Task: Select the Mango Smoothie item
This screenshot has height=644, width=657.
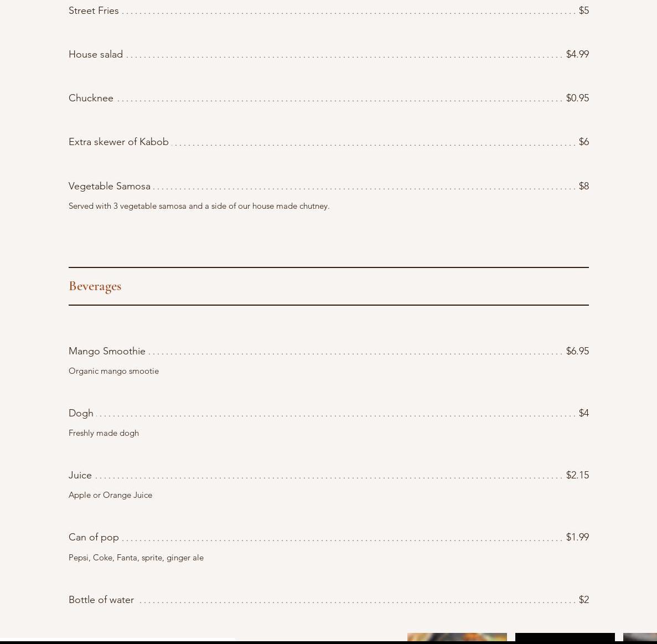Action: pyautogui.click(x=107, y=352)
